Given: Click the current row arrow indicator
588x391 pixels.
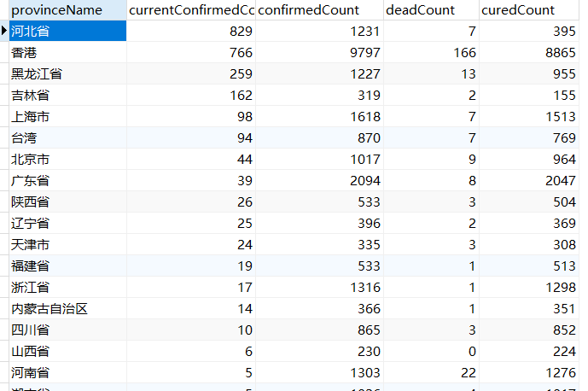Looking at the screenshot, I should [4, 31].
